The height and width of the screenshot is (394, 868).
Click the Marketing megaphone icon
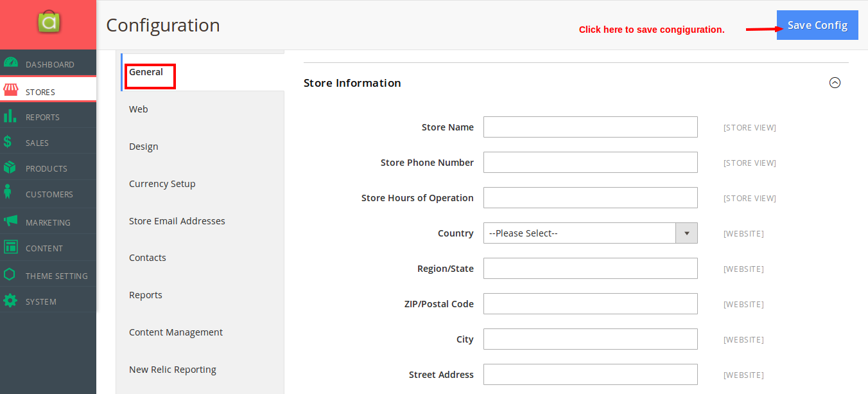10,220
